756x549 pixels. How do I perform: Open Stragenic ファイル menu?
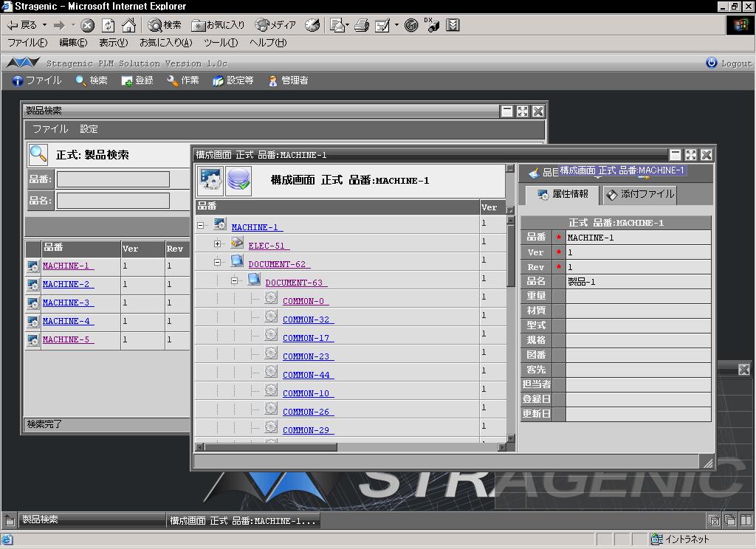click(x=37, y=80)
